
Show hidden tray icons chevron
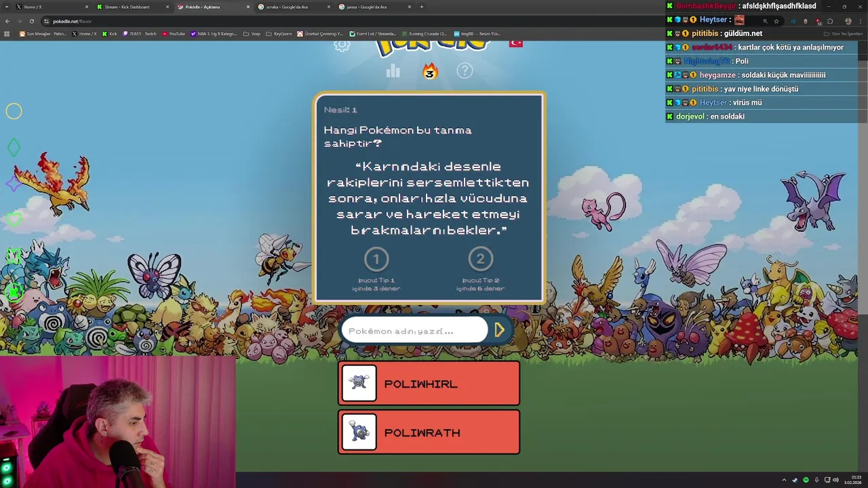(x=784, y=480)
